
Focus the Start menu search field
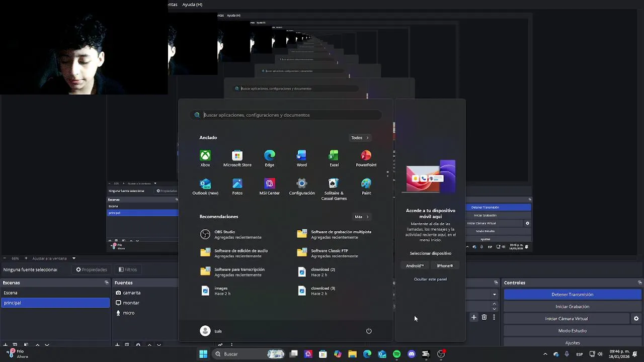point(286,115)
